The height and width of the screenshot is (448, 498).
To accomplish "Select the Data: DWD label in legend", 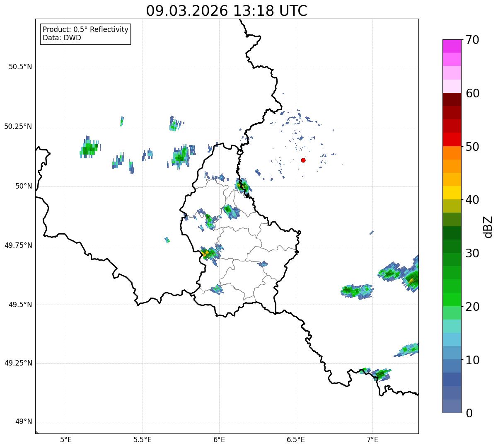I will coord(62,38).
